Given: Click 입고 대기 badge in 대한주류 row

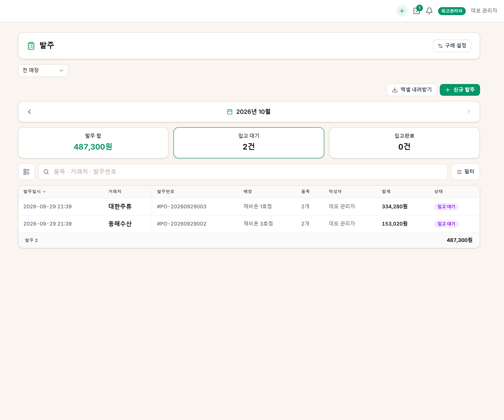Looking at the screenshot, I should tap(446, 207).
